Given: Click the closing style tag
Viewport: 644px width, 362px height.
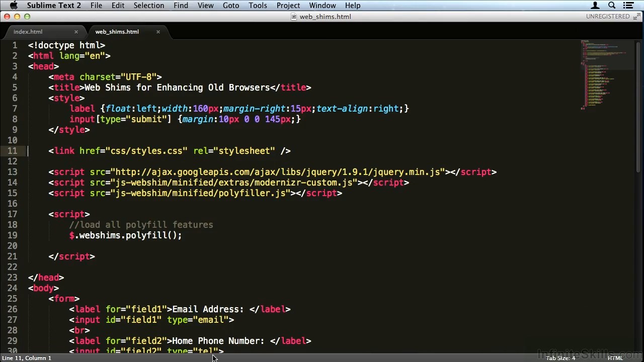Looking at the screenshot, I should (x=69, y=130).
